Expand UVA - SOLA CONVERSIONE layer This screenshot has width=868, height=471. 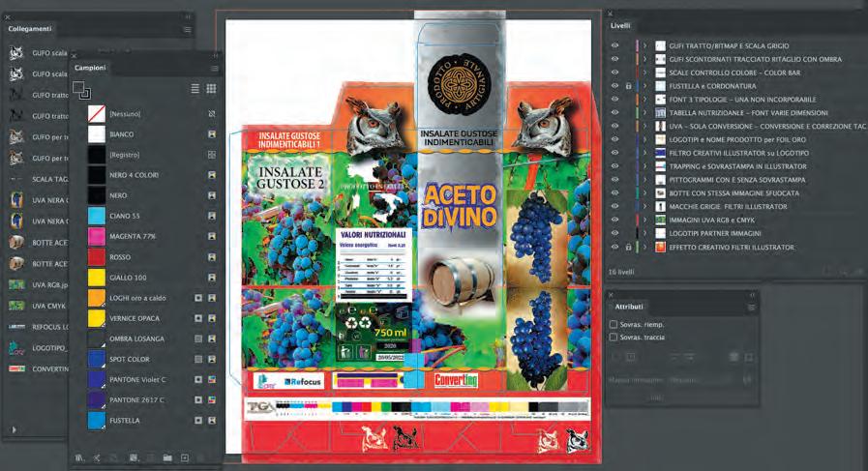click(644, 126)
